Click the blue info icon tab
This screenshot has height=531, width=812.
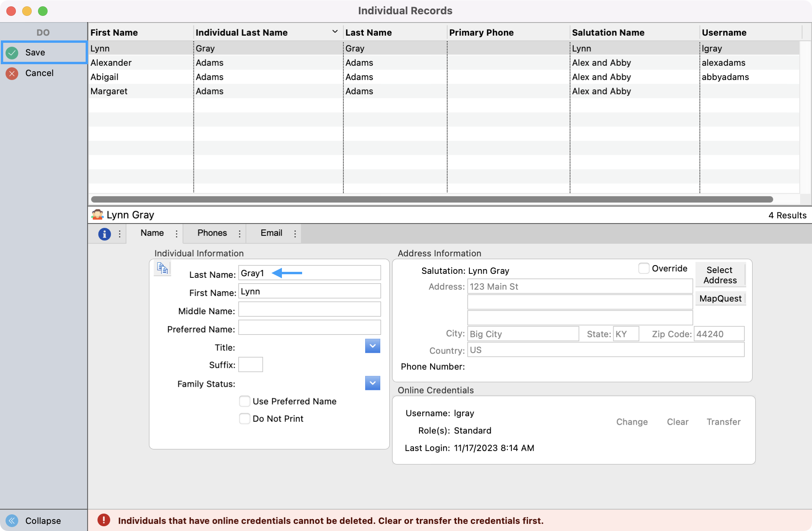[x=104, y=234]
